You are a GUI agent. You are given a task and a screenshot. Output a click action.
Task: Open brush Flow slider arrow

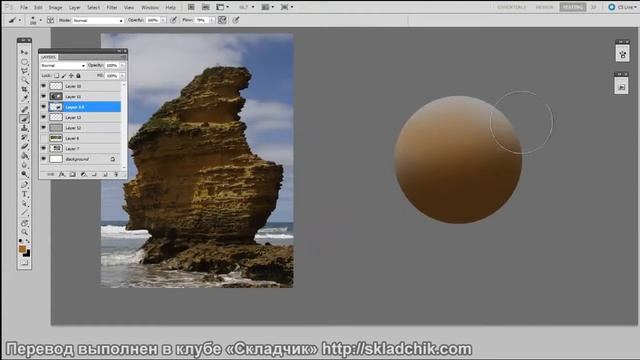(x=212, y=20)
